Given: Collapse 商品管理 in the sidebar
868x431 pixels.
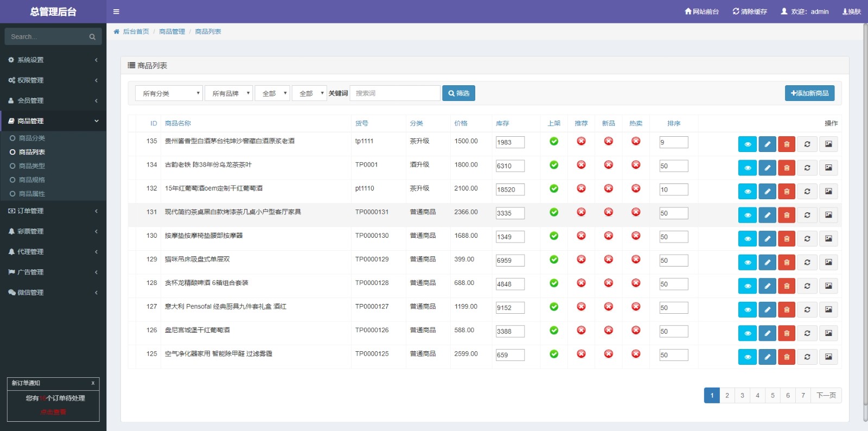Looking at the screenshot, I should click(x=53, y=121).
